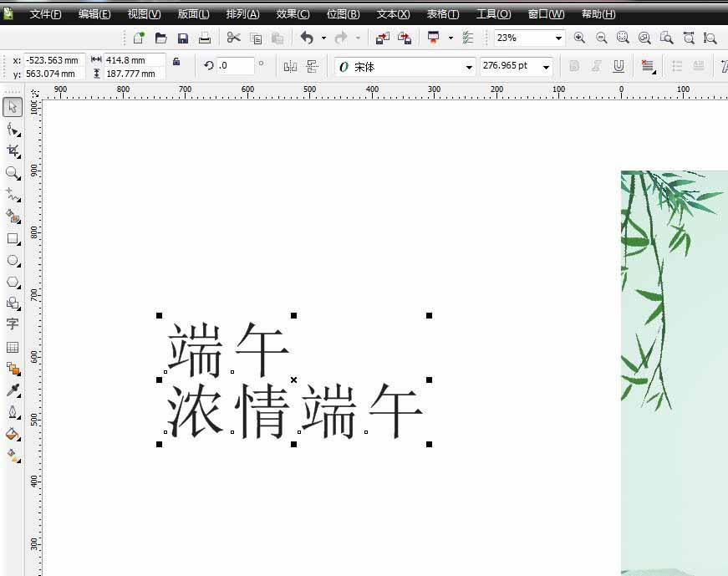Open the 位图 menu

point(343,13)
